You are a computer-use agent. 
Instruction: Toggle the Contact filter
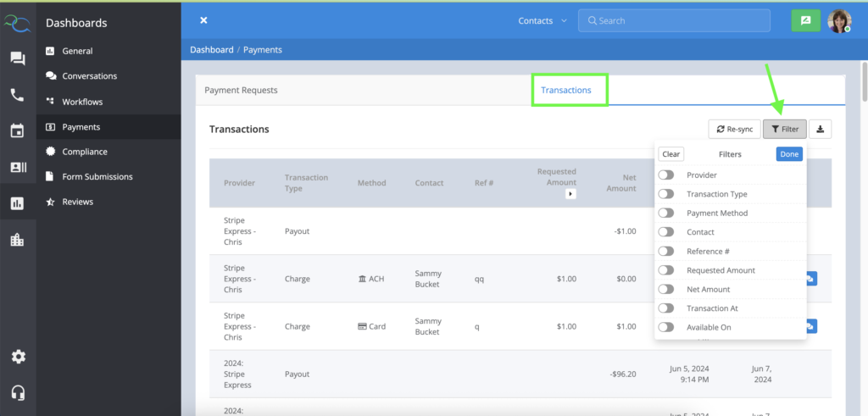(666, 232)
